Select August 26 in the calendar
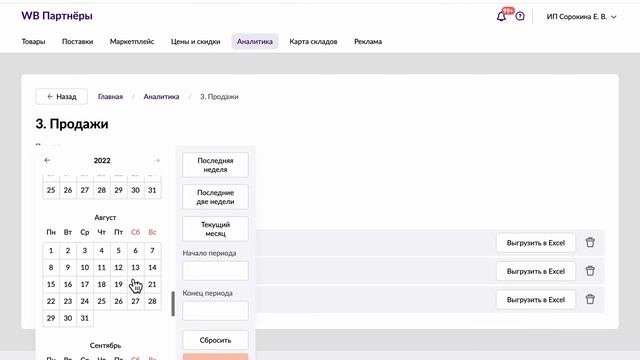This screenshot has width=640, height=360. click(x=118, y=301)
